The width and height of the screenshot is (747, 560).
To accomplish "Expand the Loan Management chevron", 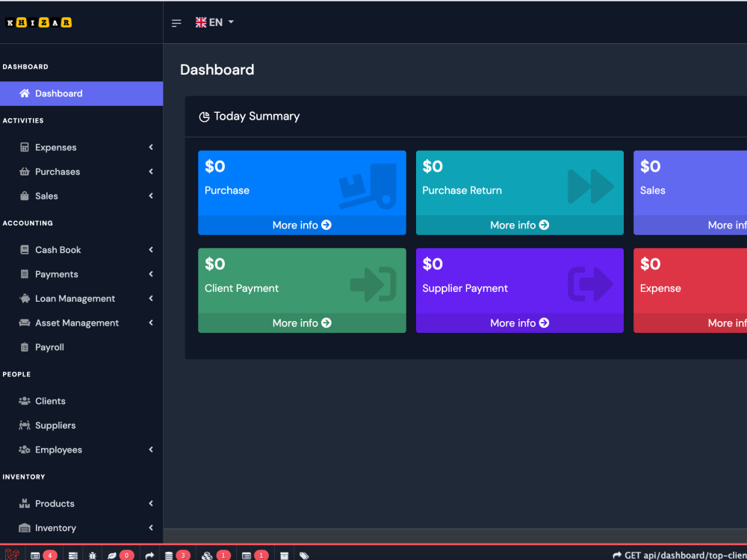I will tap(151, 299).
